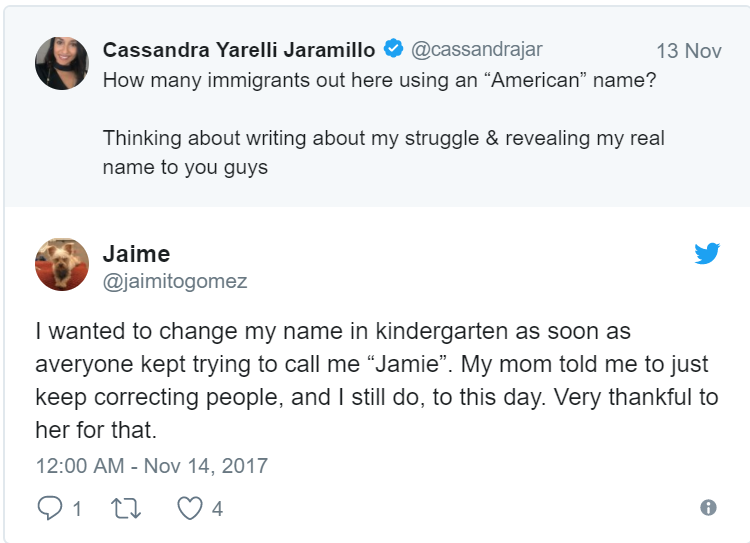This screenshot has height=543, width=750.
Task: Open Jaime's dog profile picture
Action: (x=62, y=264)
